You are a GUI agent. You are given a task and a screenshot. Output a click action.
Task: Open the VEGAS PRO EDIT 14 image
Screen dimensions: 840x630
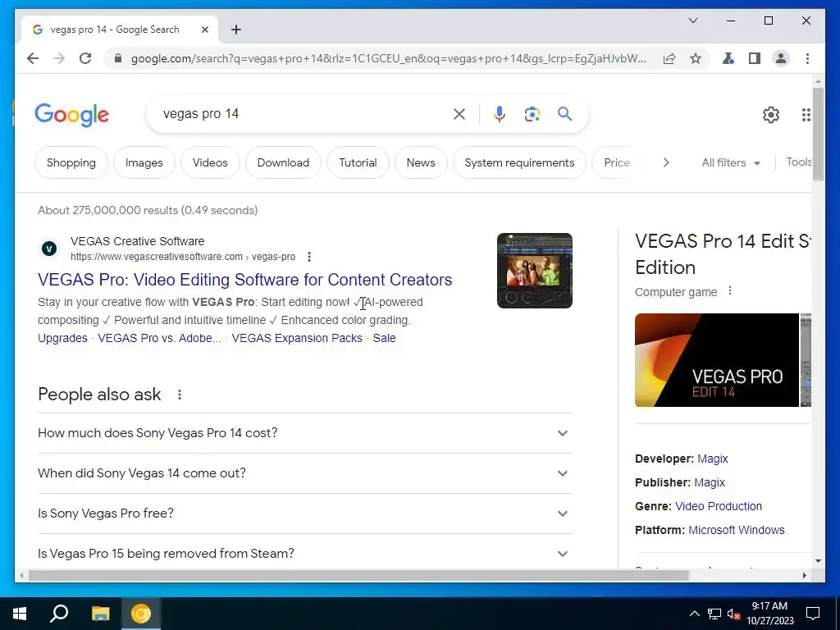(x=717, y=360)
